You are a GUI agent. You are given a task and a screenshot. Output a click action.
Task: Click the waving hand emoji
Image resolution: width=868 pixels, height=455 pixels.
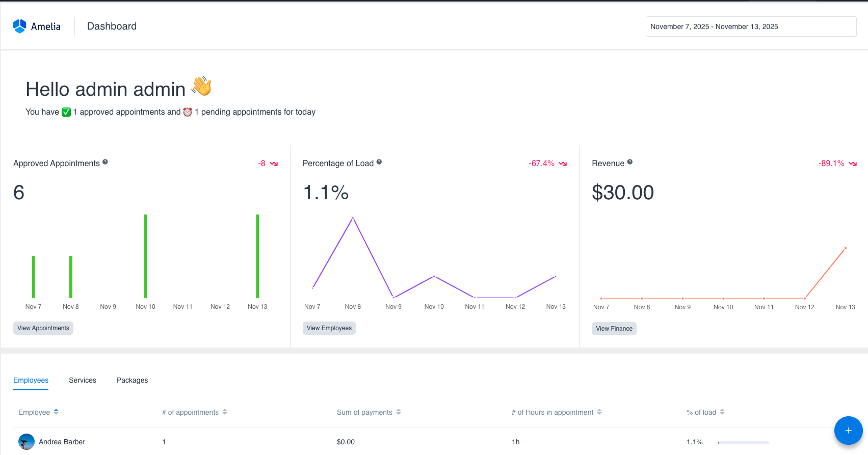coord(202,86)
